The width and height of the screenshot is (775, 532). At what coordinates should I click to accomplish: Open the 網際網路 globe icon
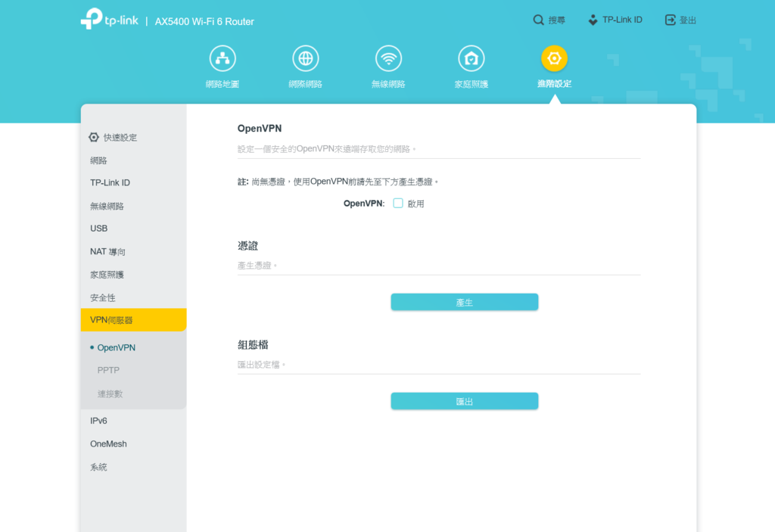(306, 58)
